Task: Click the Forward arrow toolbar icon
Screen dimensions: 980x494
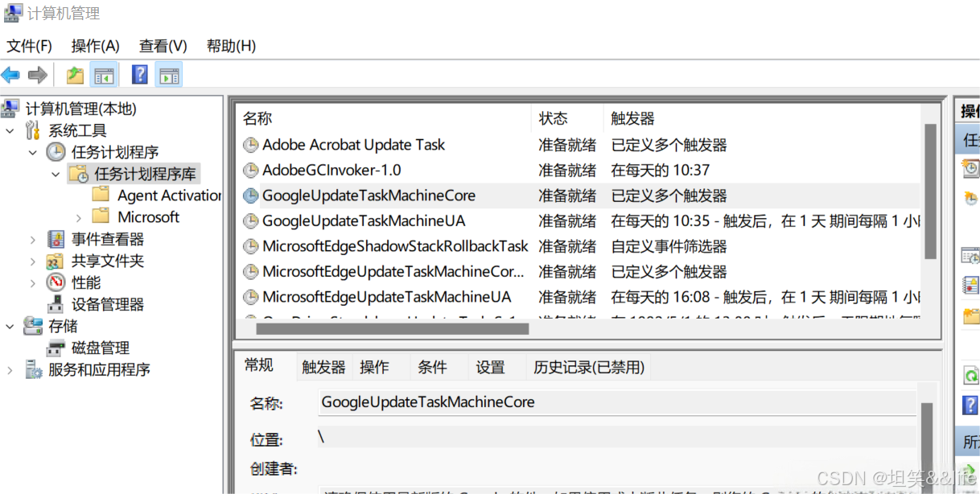Action: 38,76
